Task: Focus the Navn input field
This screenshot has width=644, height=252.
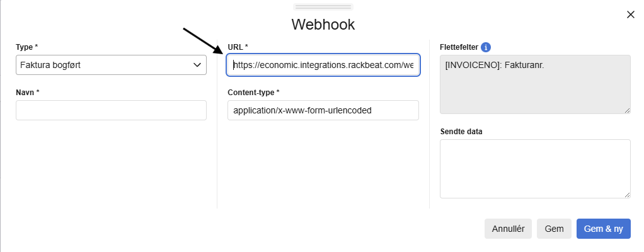Action: pos(111,110)
